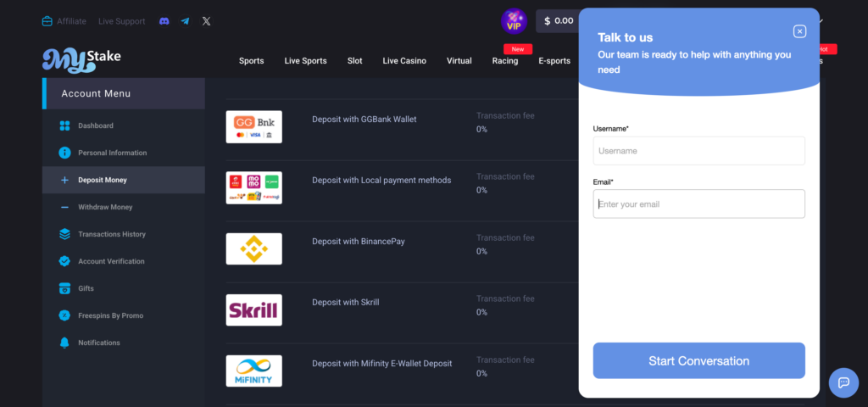Click the Live Support link
This screenshot has height=407, width=868.
tap(122, 21)
